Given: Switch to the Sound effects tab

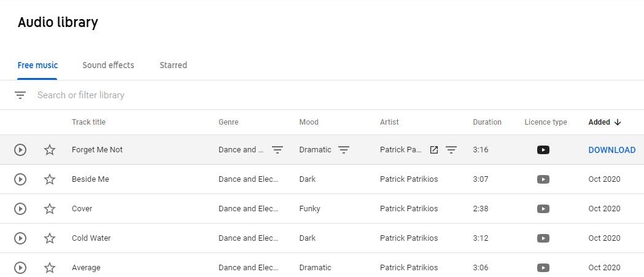Looking at the screenshot, I should 108,65.
